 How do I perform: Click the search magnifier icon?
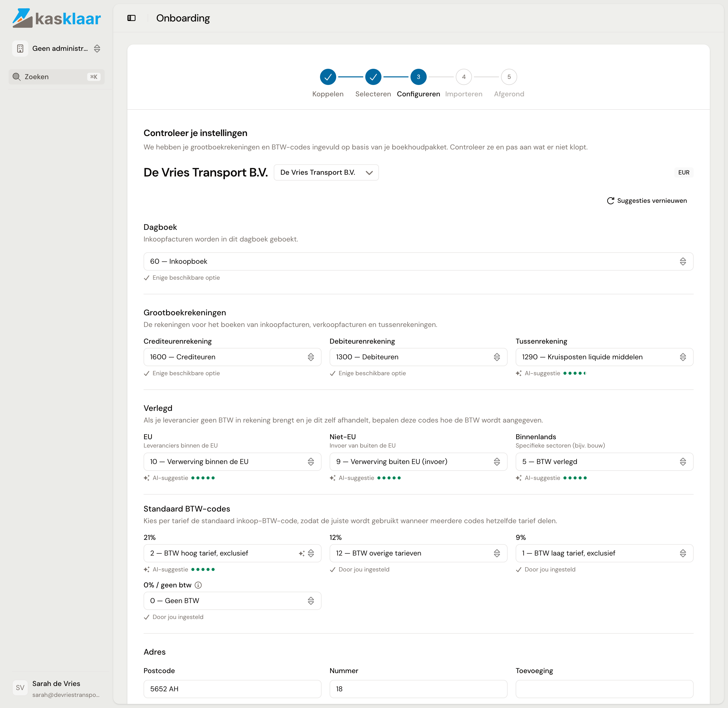pos(16,77)
